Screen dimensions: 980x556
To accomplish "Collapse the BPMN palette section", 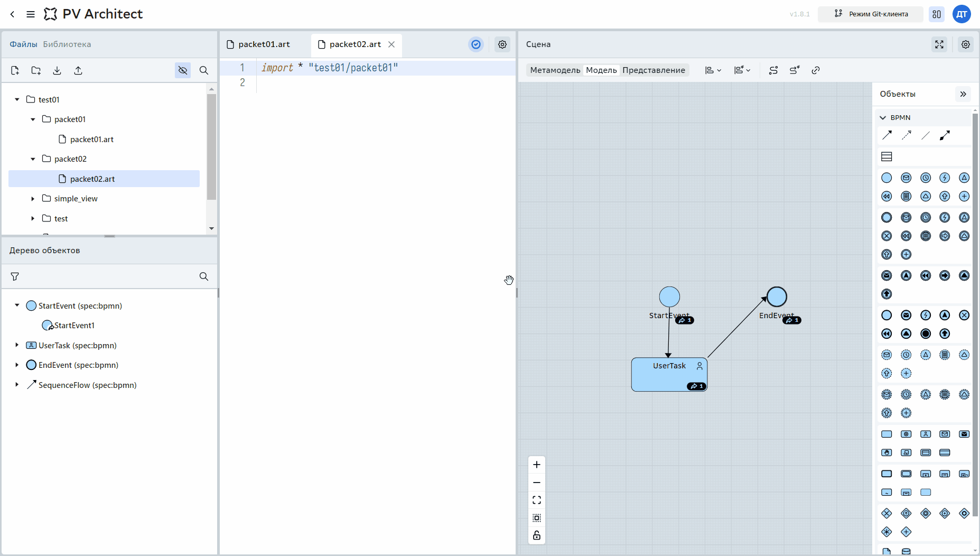I will [883, 117].
